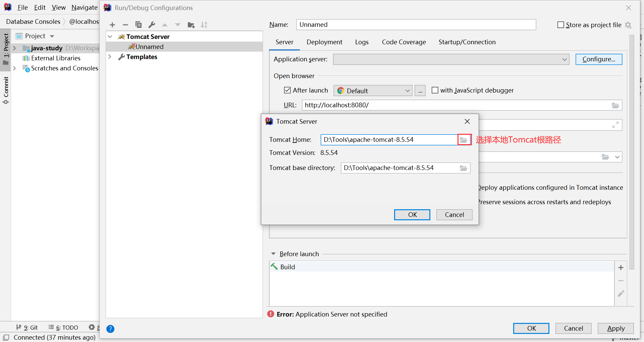Focus the configuration Name field
The image size is (644, 342).
click(416, 25)
